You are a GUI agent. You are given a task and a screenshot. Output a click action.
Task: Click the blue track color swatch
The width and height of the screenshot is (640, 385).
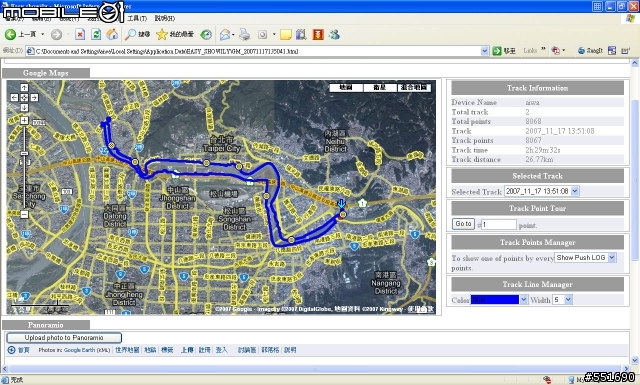(495, 300)
